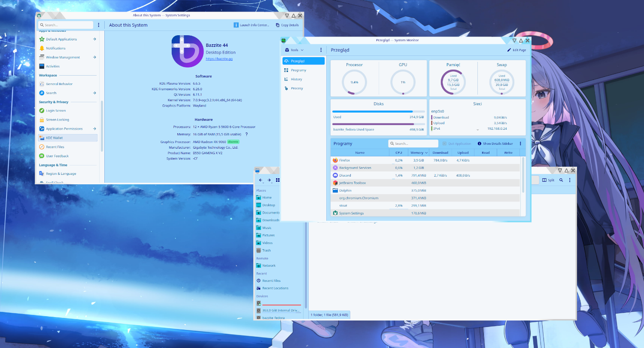Go back in Dolphin file manager

click(261, 180)
